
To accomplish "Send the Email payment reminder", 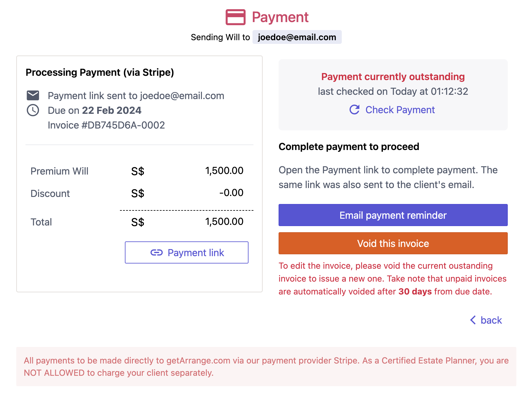I will (393, 215).
